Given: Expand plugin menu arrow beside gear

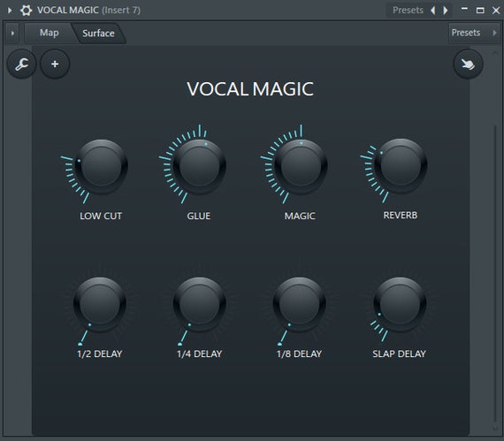Looking at the screenshot, I should pyautogui.click(x=10, y=11).
